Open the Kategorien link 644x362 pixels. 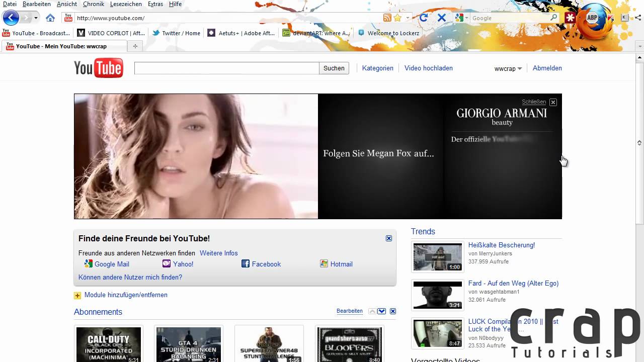point(378,68)
